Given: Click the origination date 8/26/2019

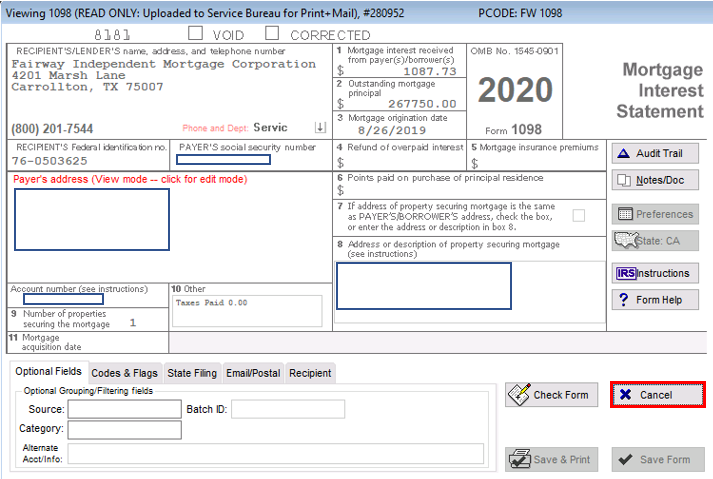Looking at the screenshot, I should (x=392, y=131).
